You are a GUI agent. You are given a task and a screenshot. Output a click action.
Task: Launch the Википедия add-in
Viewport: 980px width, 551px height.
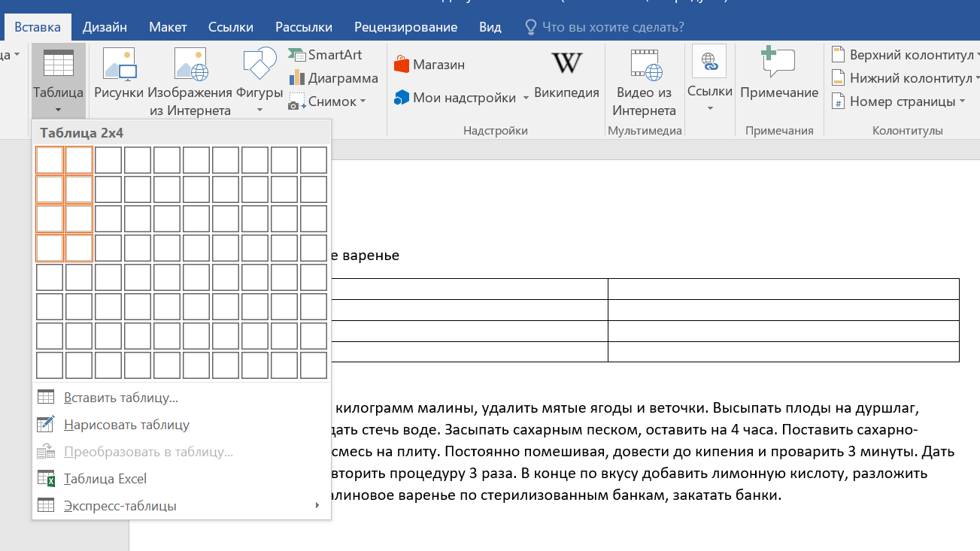tap(566, 74)
